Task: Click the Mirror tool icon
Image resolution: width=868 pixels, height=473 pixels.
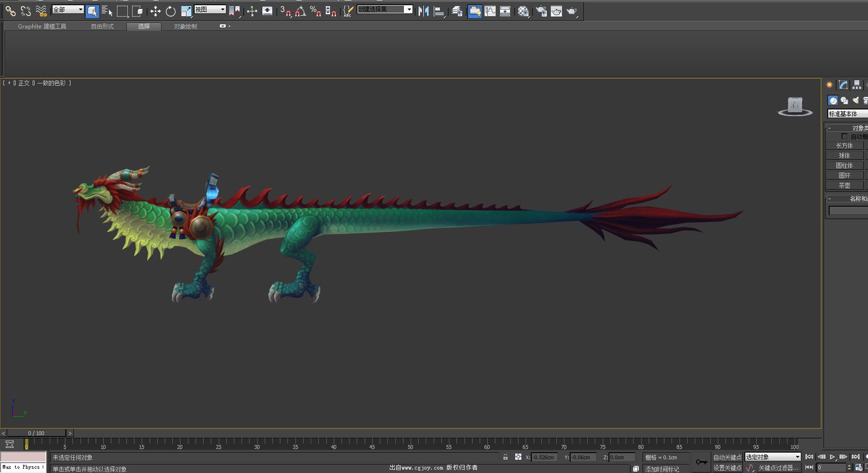Action: coord(423,11)
